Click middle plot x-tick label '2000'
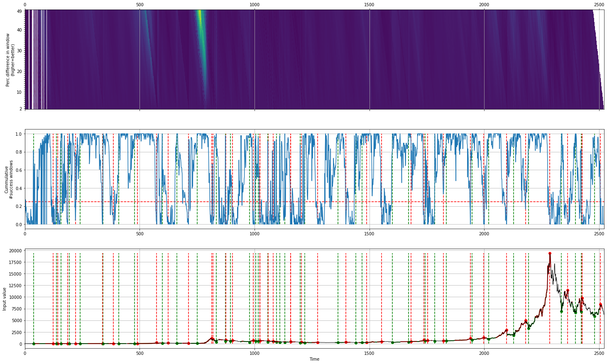 click(x=484, y=234)
